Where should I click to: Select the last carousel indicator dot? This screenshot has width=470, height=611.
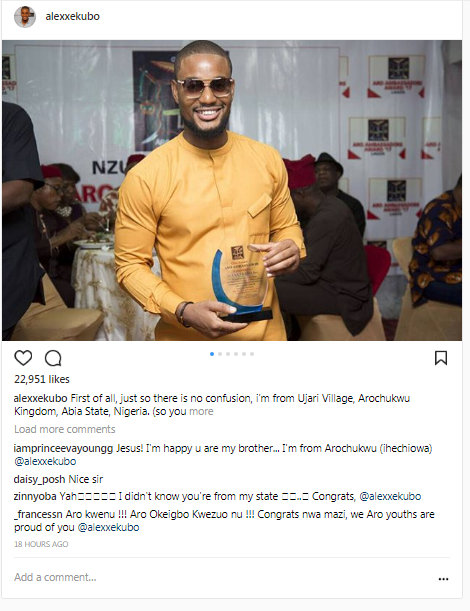252,354
